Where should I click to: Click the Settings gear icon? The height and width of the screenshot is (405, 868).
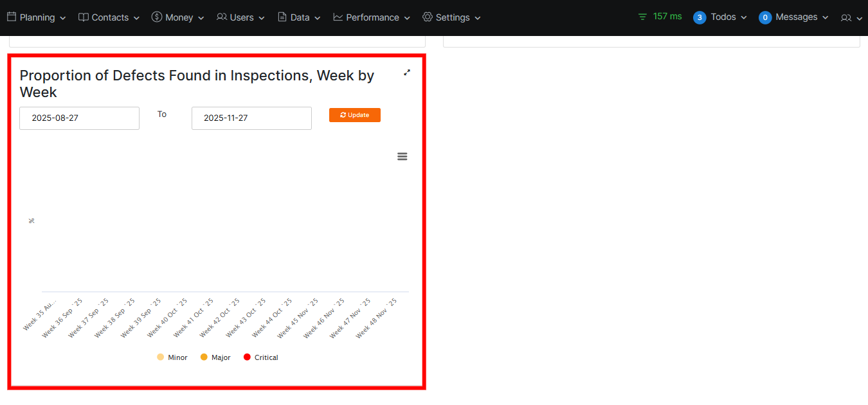(426, 17)
